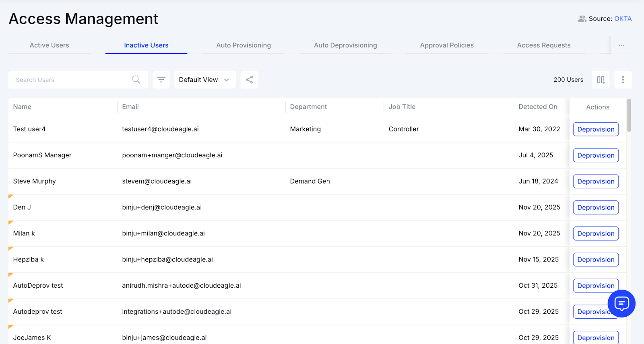Open the filter options icon
The width and height of the screenshot is (644, 344).
coord(161,80)
